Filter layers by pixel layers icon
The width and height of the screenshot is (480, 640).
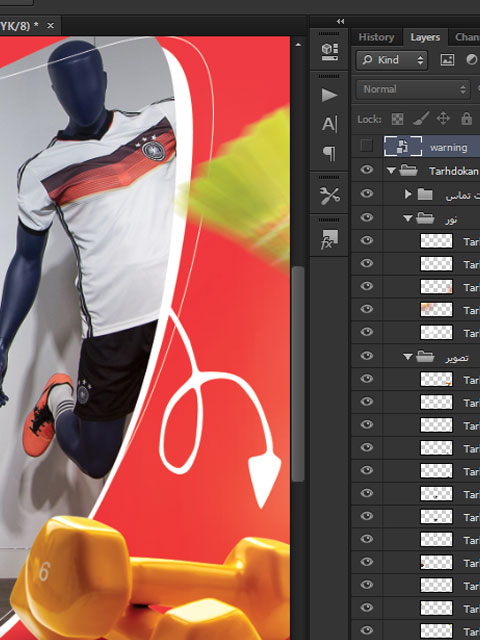coord(447,60)
